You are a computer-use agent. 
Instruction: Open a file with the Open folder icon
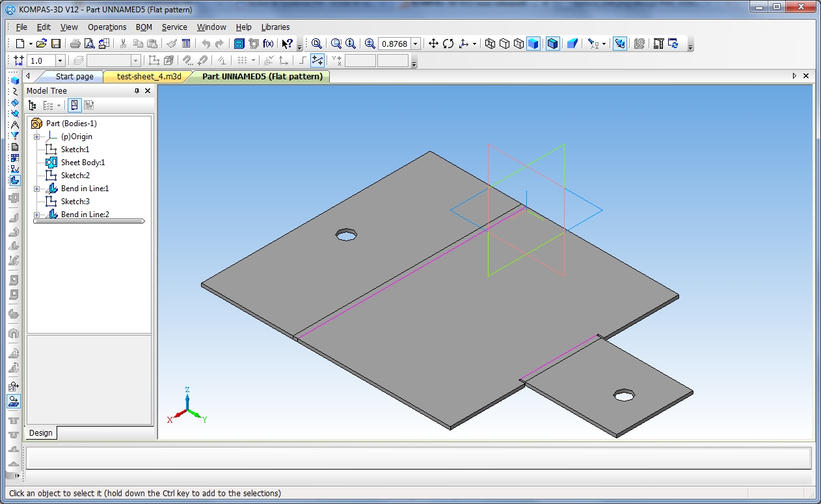[42, 44]
